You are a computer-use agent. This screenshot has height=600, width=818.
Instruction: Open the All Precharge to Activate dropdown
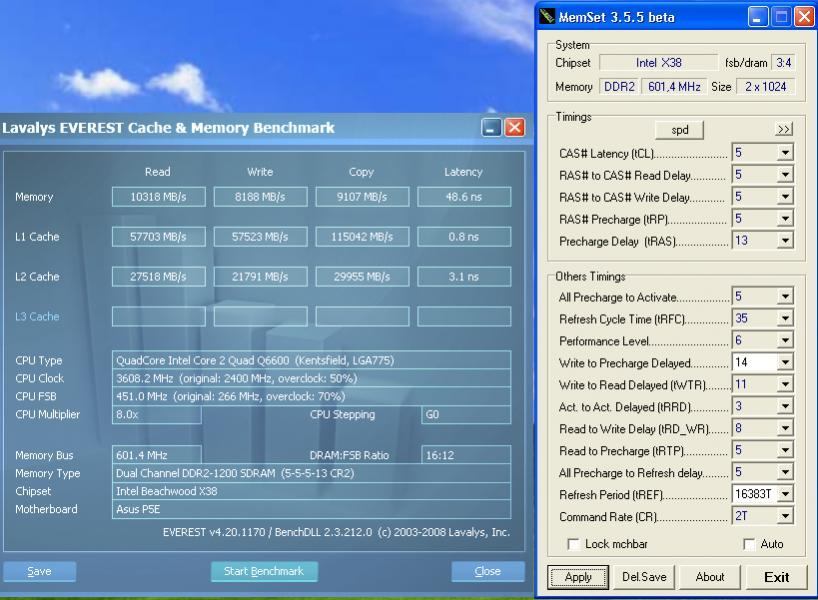(x=785, y=296)
